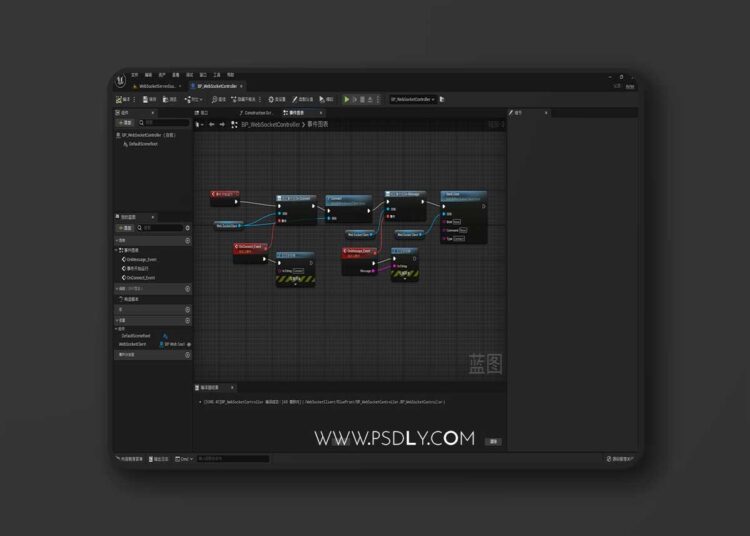750x536 pixels.
Task: Select the BP_WebSocketController asset tab
Action: [217, 86]
